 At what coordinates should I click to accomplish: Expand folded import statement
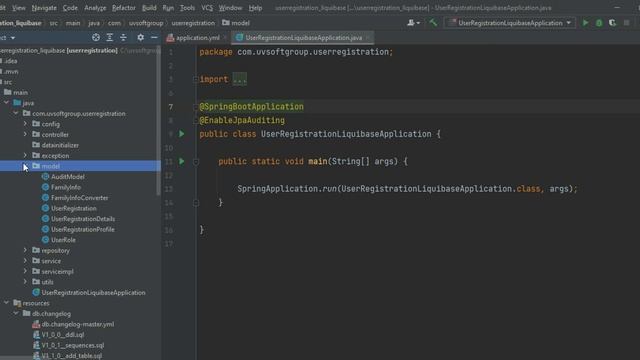pyautogui.click(x=240, y=79)
